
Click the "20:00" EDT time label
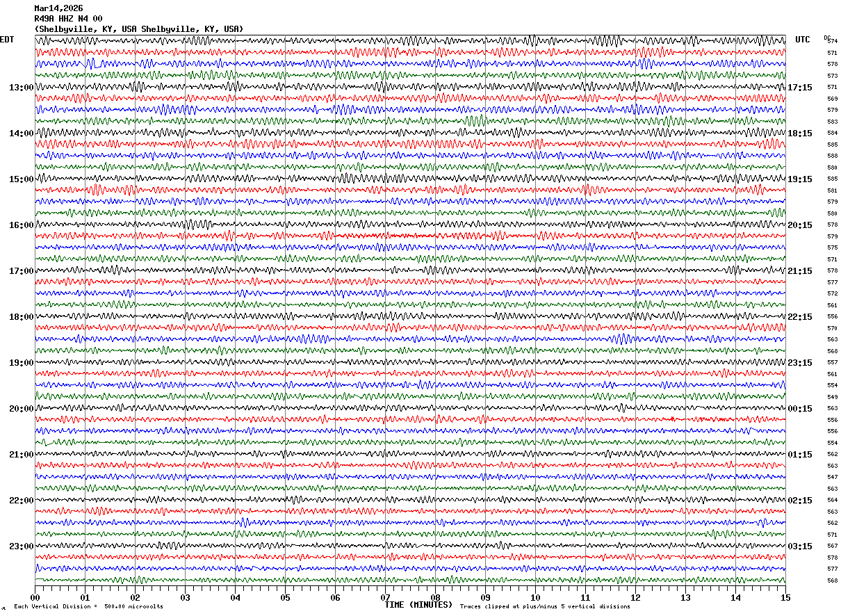point(21,409)
